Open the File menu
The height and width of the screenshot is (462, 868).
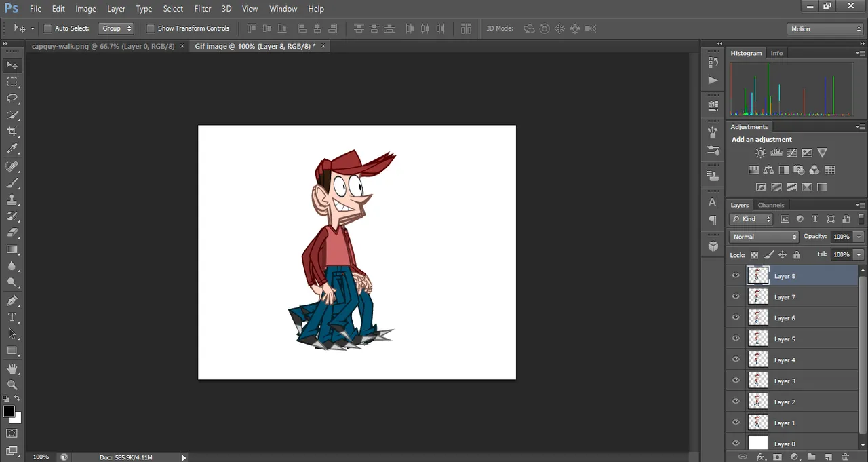coord(36,9)
